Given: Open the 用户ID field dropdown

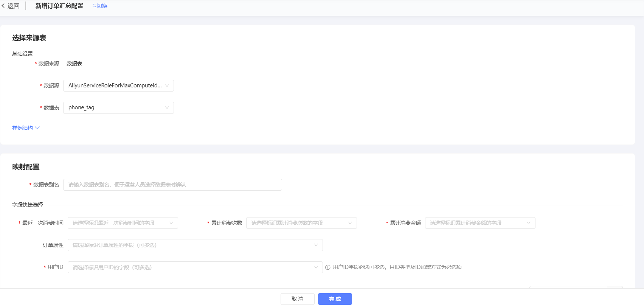Looking at the screenshot, I should point(195,267).
